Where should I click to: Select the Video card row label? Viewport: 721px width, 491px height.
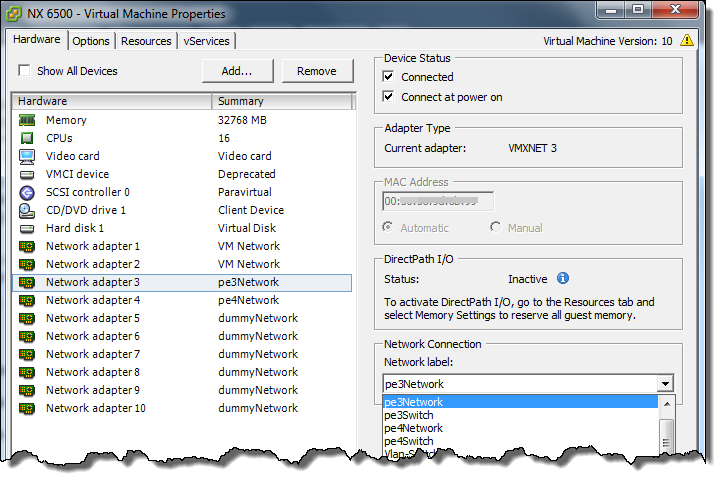73,156
